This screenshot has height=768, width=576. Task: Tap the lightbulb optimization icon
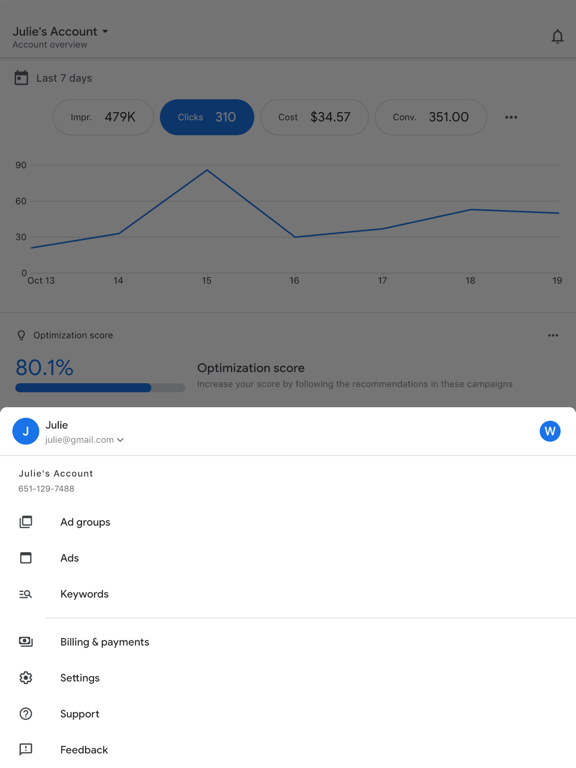[21, 335]
